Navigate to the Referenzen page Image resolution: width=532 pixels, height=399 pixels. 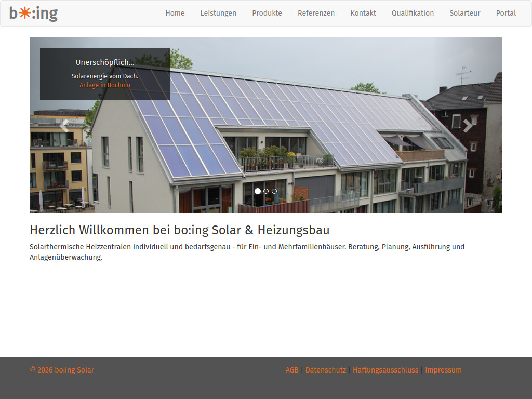316,13
